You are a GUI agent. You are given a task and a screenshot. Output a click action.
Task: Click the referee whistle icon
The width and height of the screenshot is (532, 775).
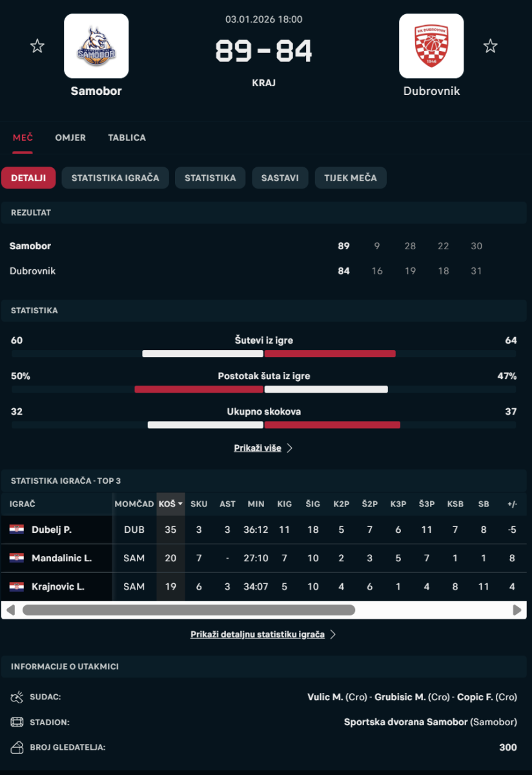pyautogui.click(x=17, y=697)
